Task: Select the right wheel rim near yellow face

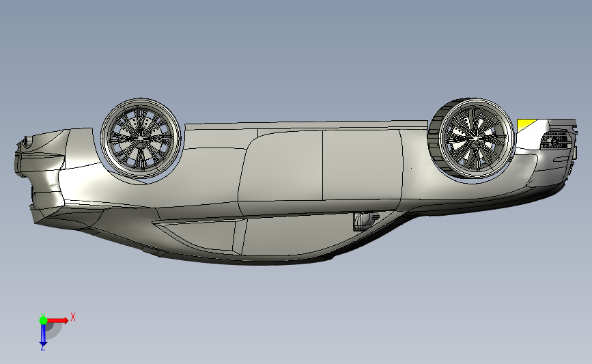Action: click(475, 139)
